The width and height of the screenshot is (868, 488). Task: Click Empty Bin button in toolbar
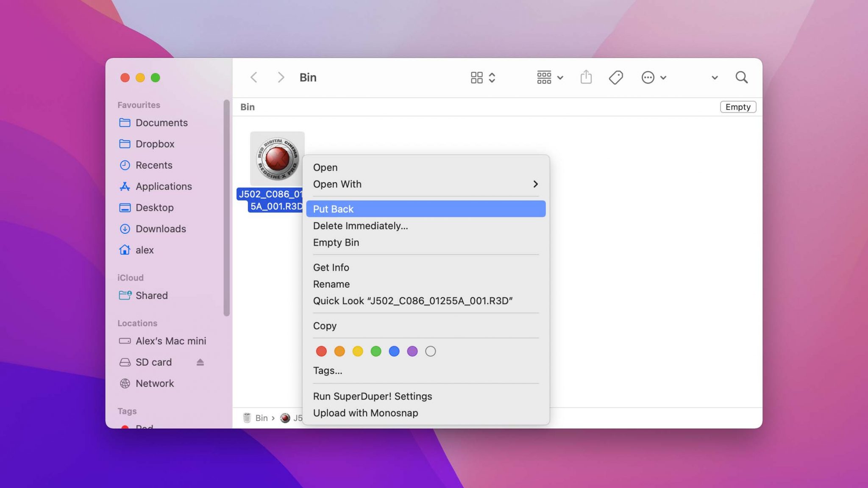[x=737, y=107]
